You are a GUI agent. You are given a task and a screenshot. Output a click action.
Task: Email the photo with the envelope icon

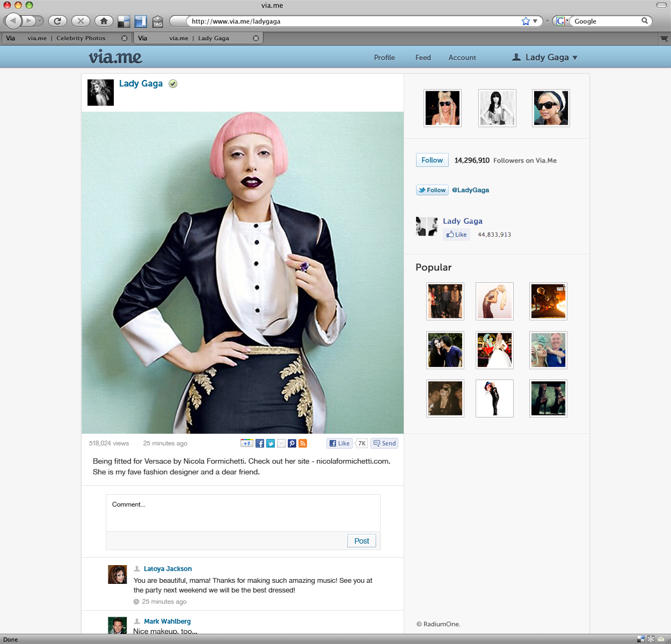(281, 443)
